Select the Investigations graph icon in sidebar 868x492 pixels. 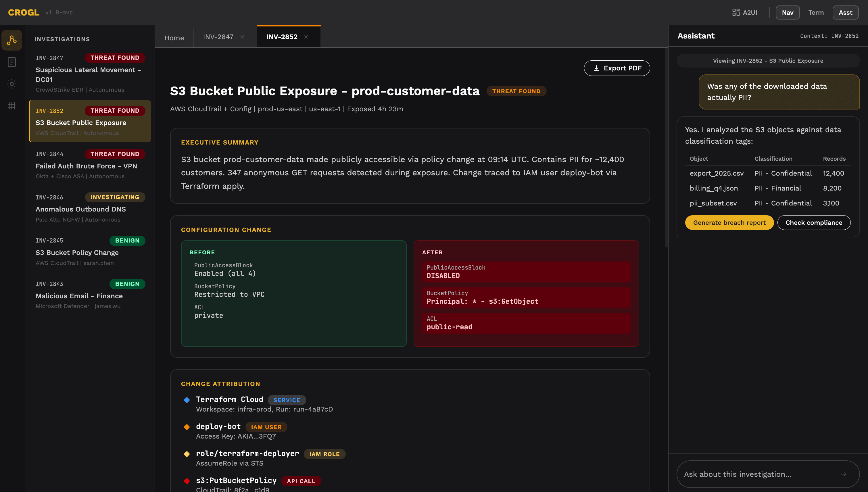11,40
